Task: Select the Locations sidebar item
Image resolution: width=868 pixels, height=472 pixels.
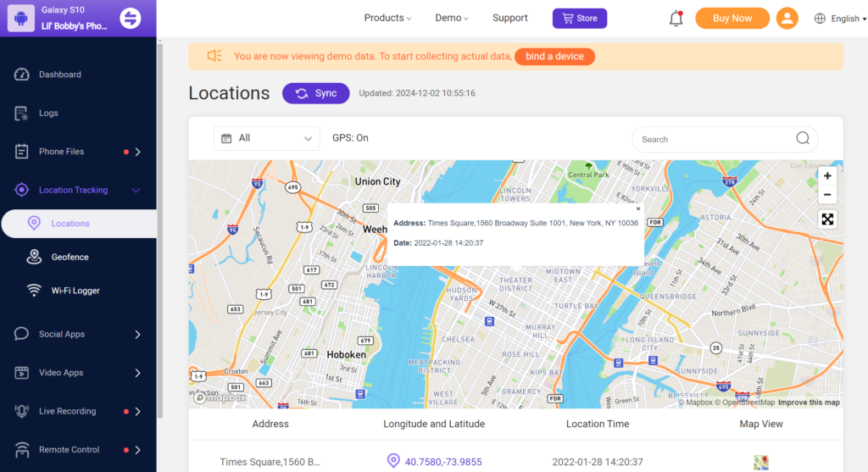Action: (x=79, y=224)
